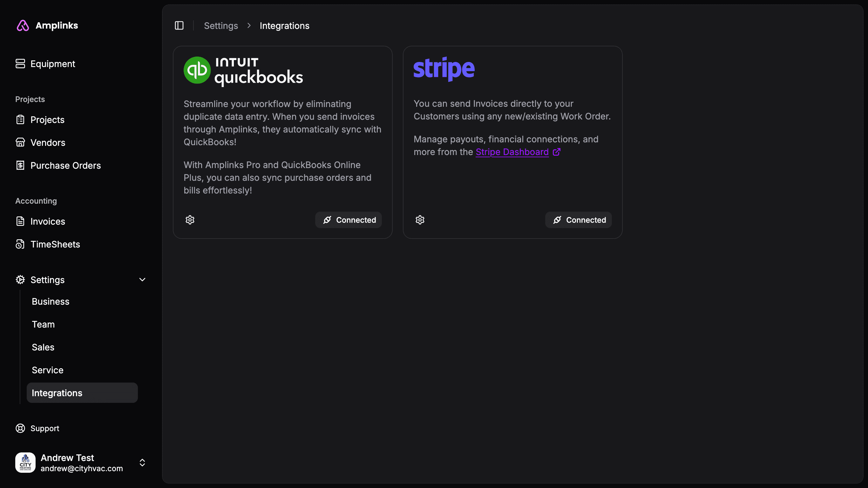This screenshot has height=488, width=868.
Task: Click the QuickBooks Connected button
Action: (349, 220)
